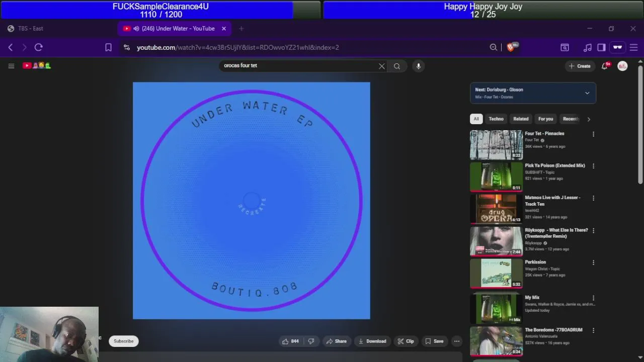Open the Brave wallet glasses icon

(617, 47)
